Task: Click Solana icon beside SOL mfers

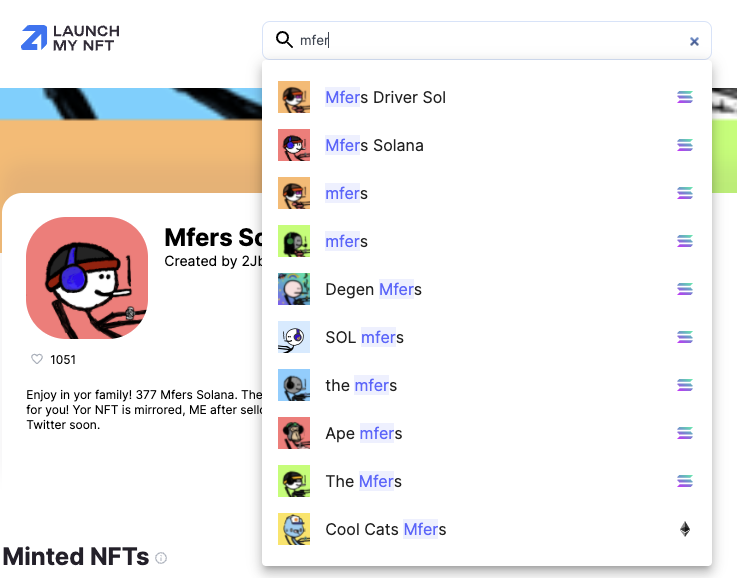Action: pos(685,337)
